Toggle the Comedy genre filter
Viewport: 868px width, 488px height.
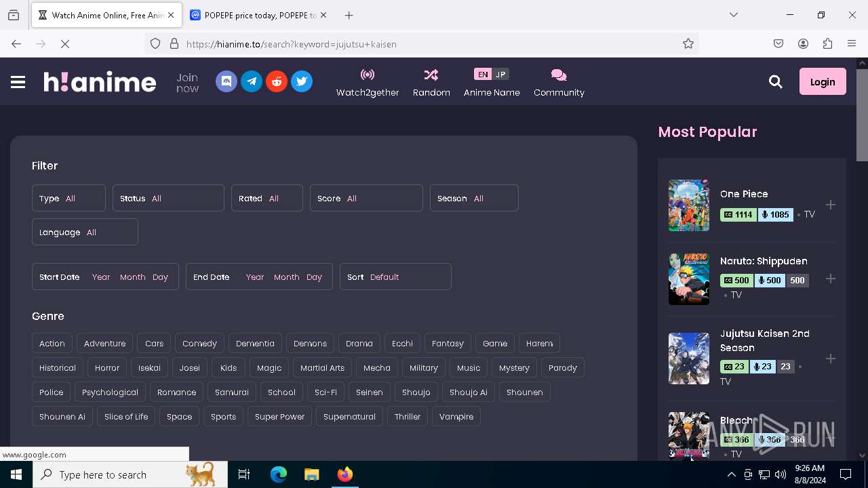click(199, 344)
